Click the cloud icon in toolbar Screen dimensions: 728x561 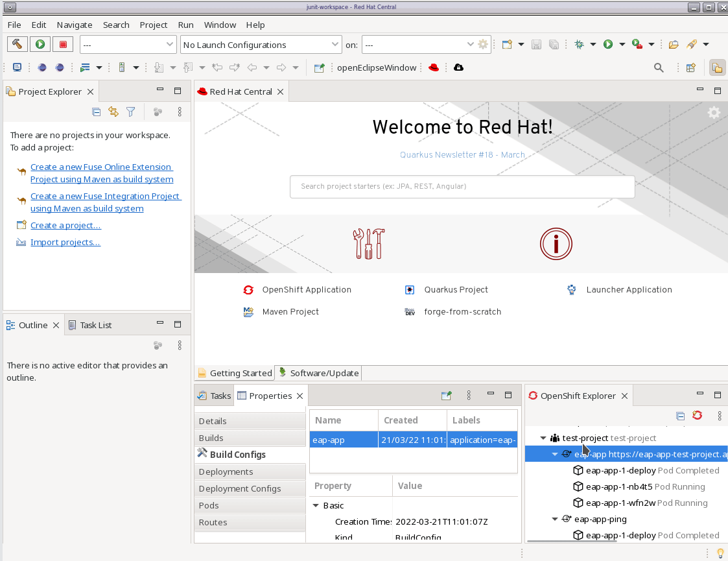[459, 68]
